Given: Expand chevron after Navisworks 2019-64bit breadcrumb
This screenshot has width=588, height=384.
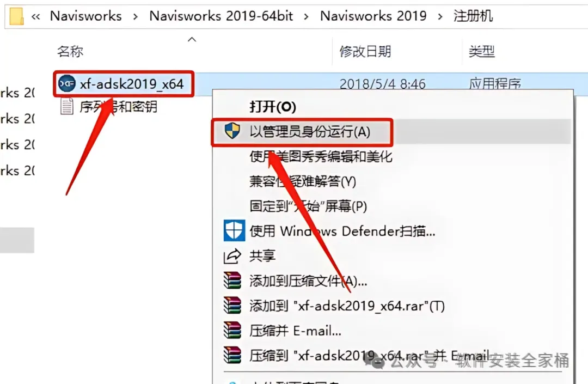Looking at the screenshot, I should [x=307, y=16].
